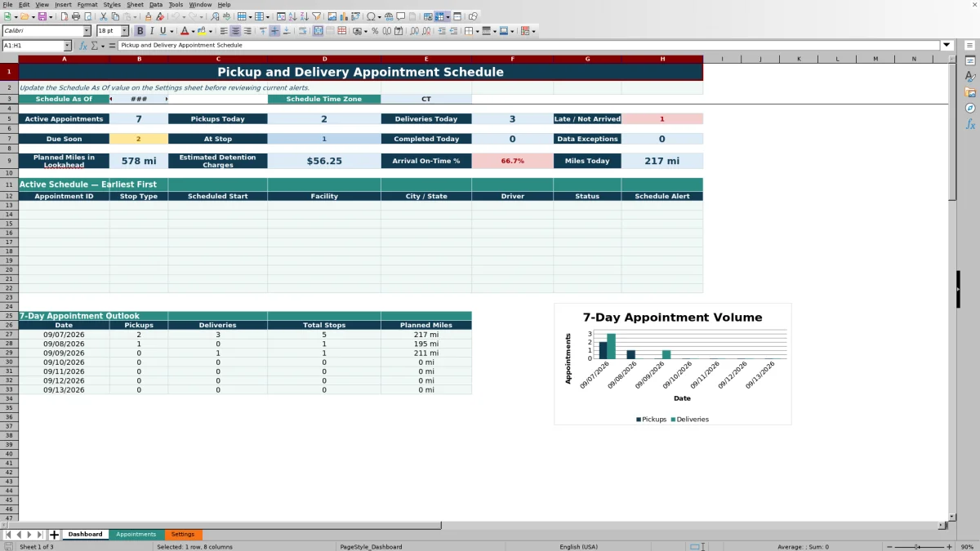980x551 pixels.
Task: Click the AutoFilter funnel icon
Action: click(316, 16)
